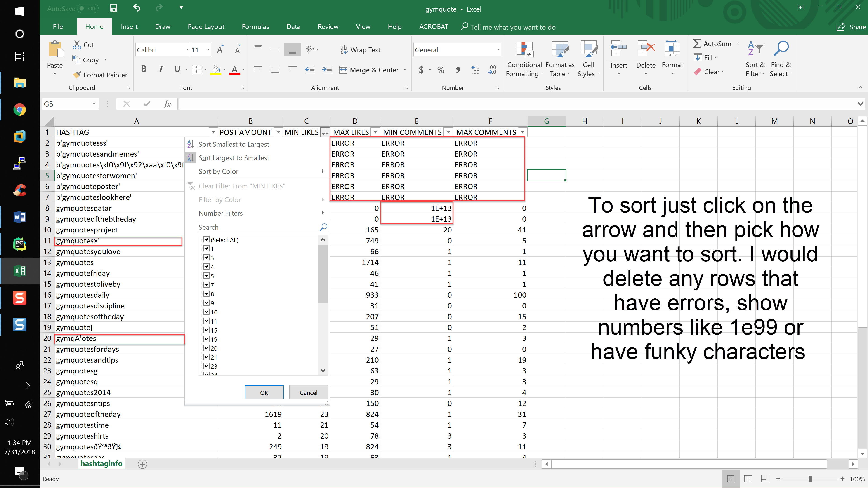Uncheck the value 23 filter checkbox
This screenshot has width=868, height=488.
[x=207, y=366]
